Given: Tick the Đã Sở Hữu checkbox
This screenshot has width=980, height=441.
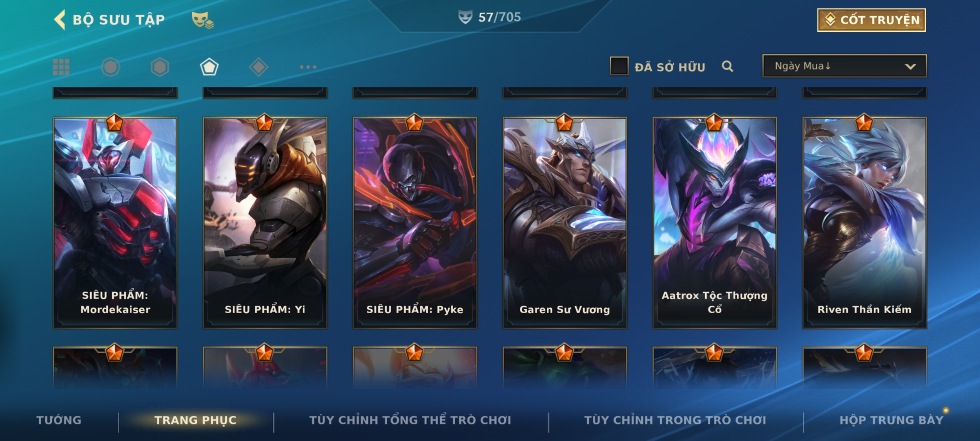Looking at the screenshot, I should (x=619, y=66).
